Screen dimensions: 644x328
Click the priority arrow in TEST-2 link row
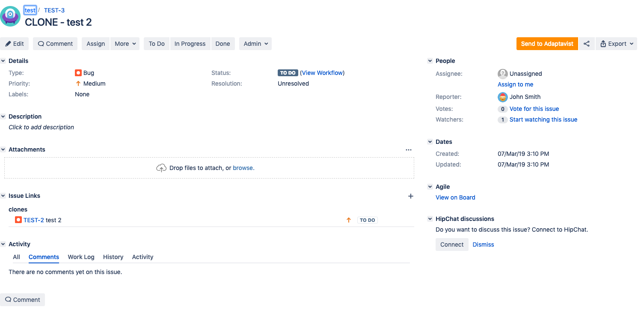click(x=349, y=220)
